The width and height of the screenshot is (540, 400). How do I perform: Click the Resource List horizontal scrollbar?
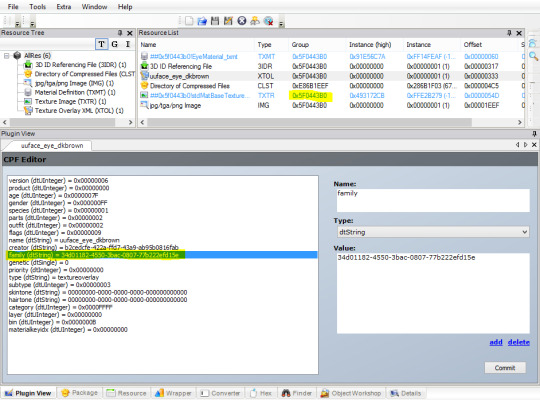[x=330, y=122]
